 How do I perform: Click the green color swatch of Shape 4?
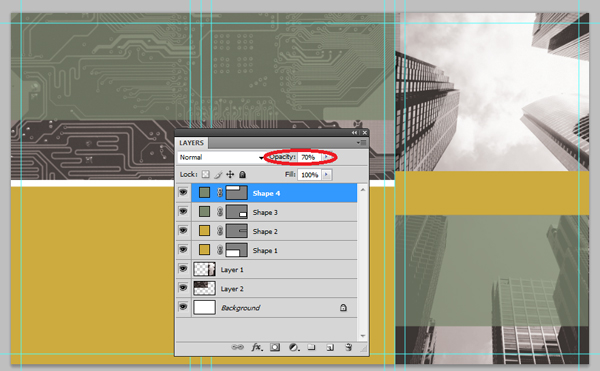pos(204,193)
